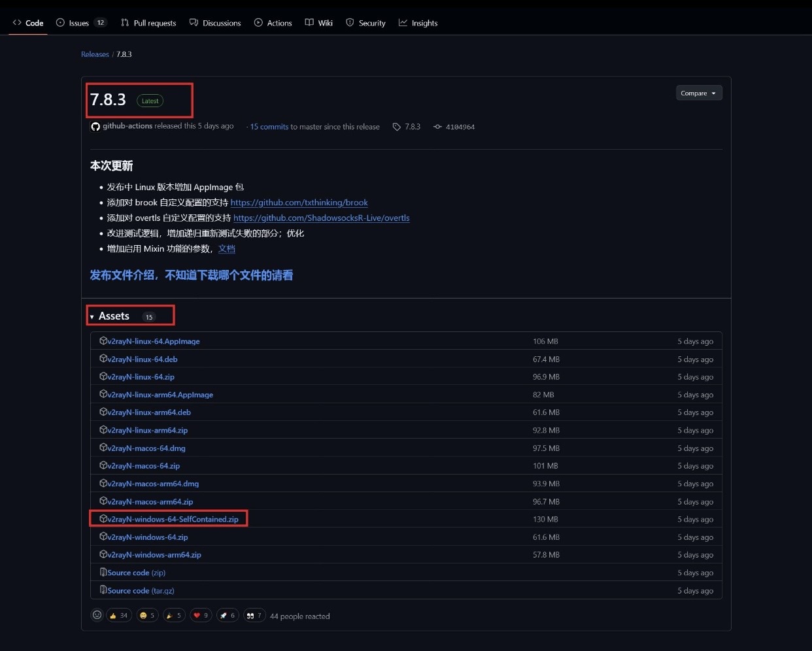Click the Releases breadcrumb link
812x651 pixels.
coord(95,54)
